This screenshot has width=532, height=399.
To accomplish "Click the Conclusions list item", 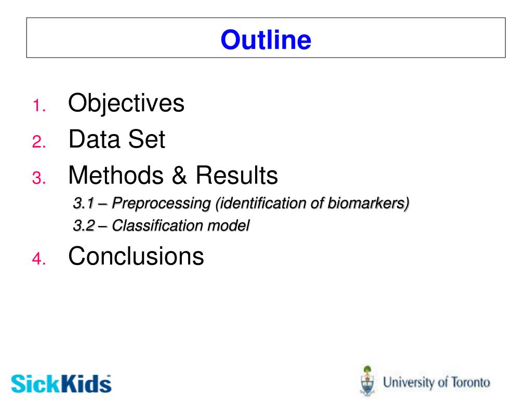I will [136, 256].
